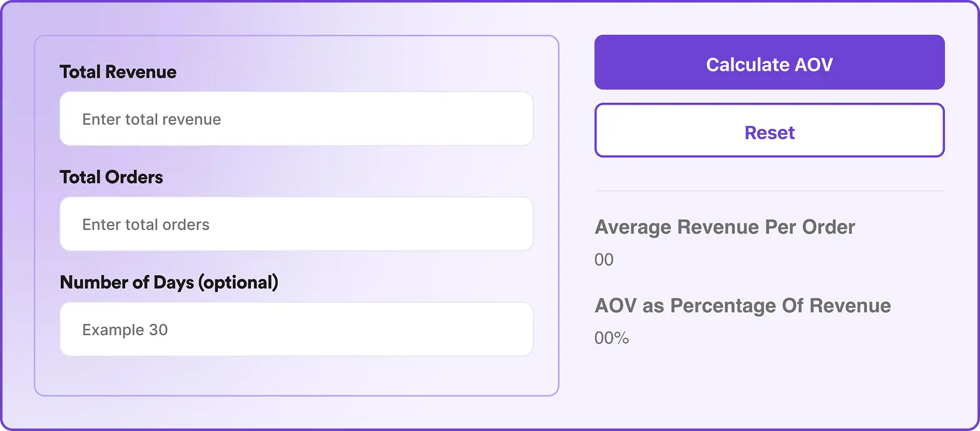Click the Total Revenue label

click(118, 71)
